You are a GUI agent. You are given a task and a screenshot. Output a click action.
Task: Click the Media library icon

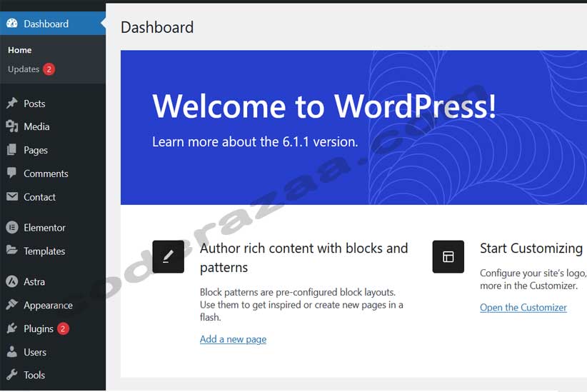click(12, 126)
